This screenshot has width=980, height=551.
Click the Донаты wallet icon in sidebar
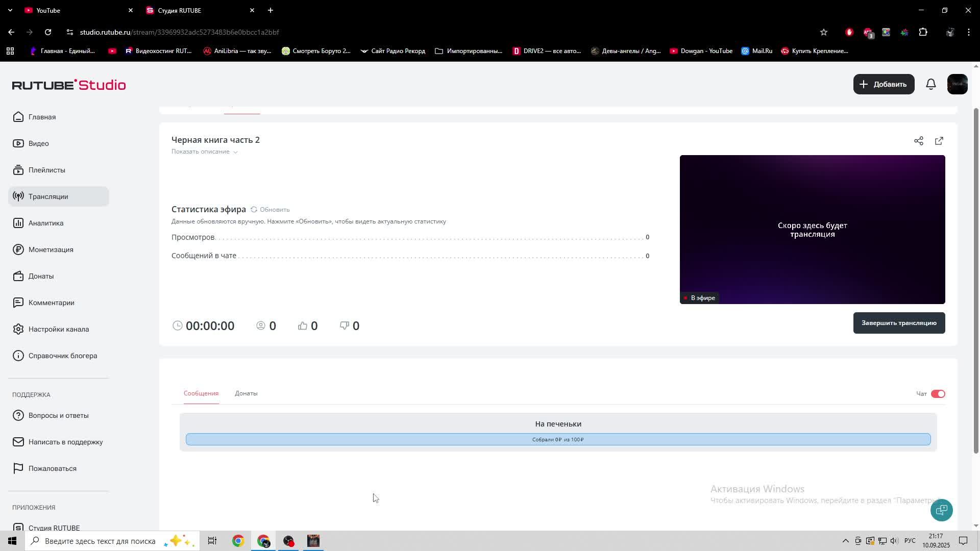coord(18,276)
